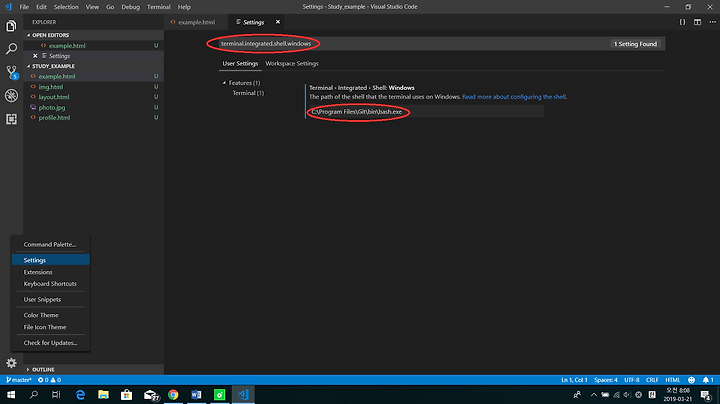Choose Keyboard Shortcuts from gear menu
Screen dimensions: 720x404
tap(51, 284)
